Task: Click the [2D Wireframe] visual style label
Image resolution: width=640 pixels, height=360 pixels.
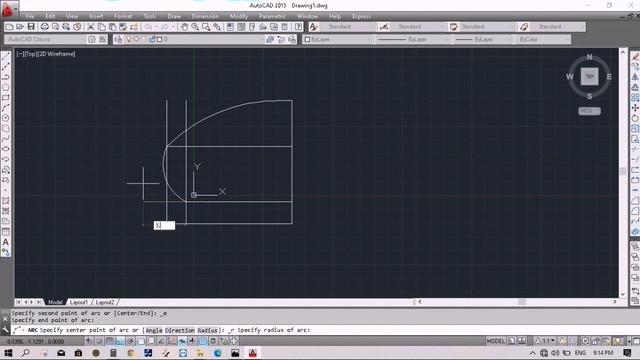Action: coord(56,54)
